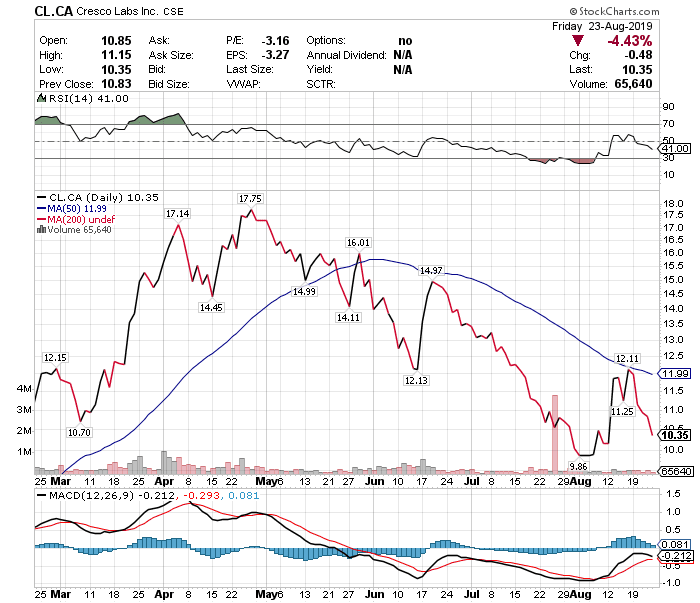Click the Last price label in header
Screen dimensions: 700x603
[x=581, y=70]
